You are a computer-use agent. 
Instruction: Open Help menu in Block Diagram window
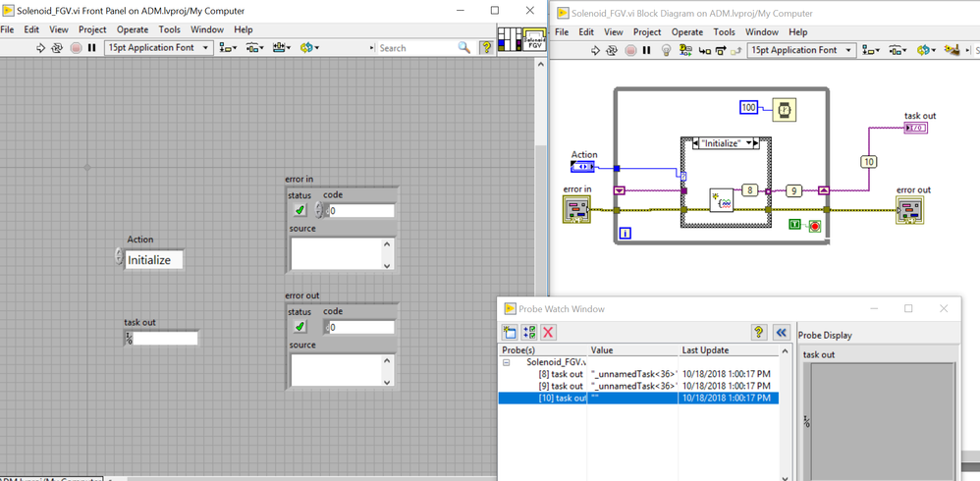click(x=798, y=31)
